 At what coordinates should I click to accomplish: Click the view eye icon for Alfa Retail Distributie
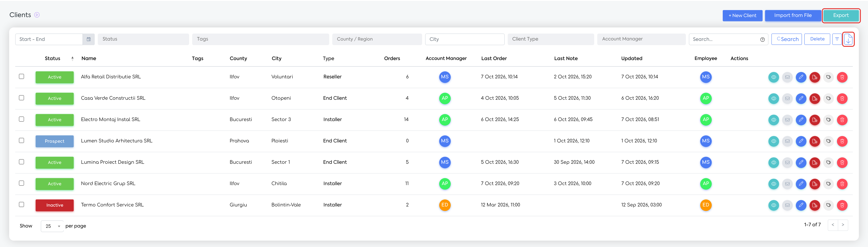[x=774, y=77]
